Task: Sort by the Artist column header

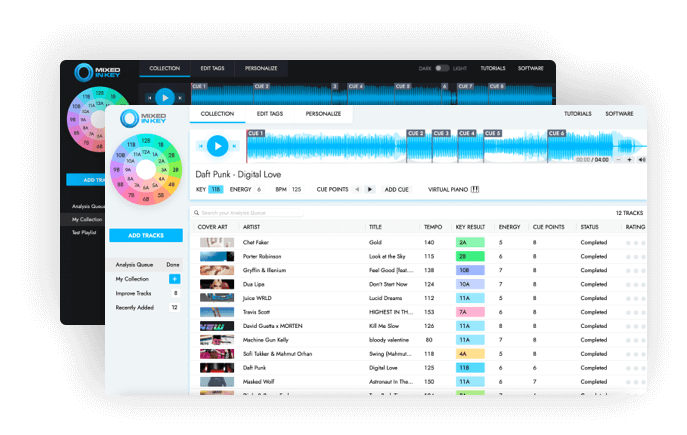Action: click(251, 227)
